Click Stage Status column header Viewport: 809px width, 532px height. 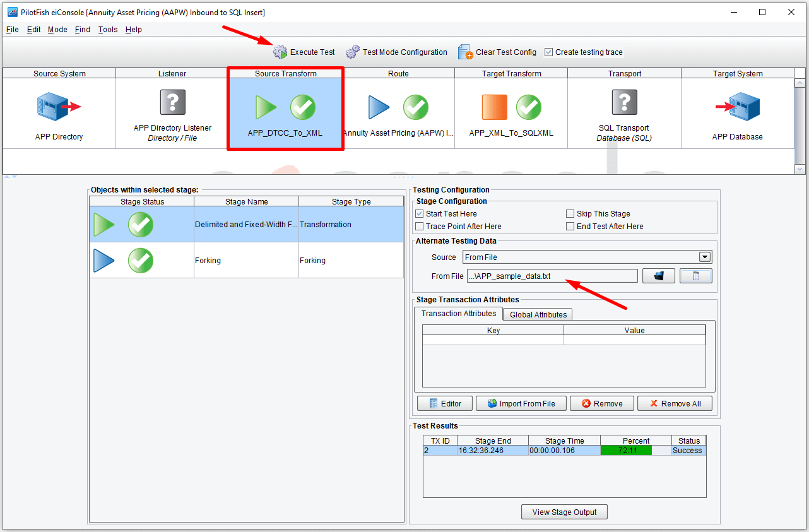[x=142, y=202]
